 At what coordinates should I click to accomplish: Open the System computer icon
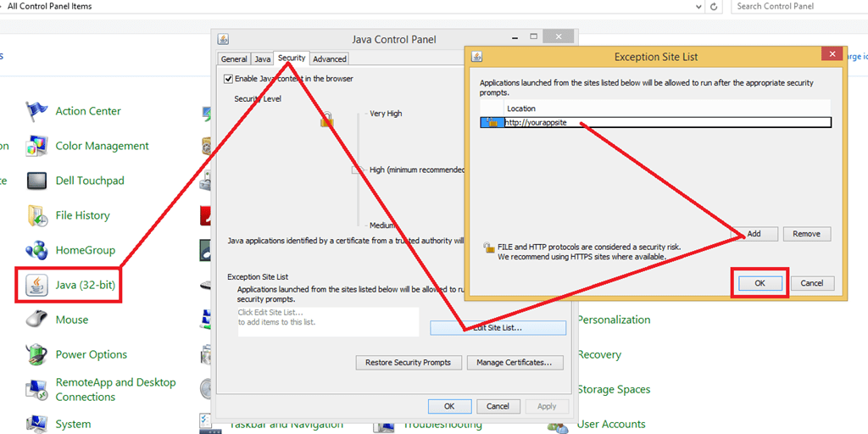tap(37, 424)
